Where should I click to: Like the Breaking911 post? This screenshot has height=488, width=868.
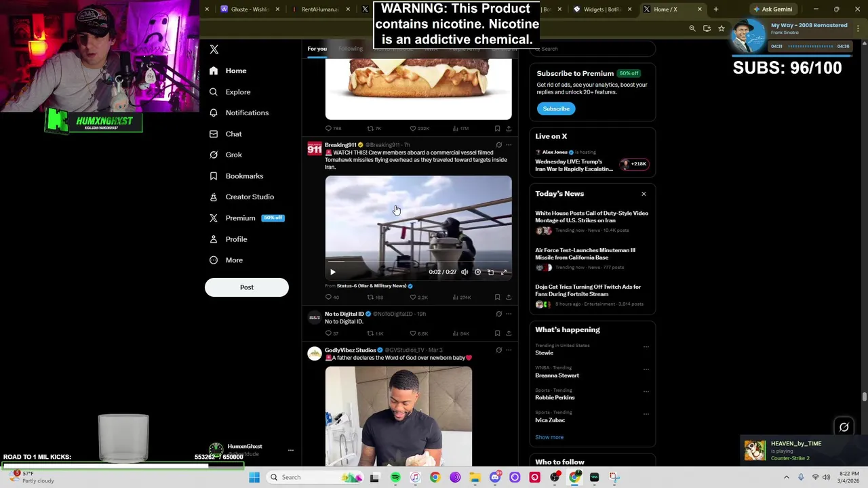pos(418,297)
